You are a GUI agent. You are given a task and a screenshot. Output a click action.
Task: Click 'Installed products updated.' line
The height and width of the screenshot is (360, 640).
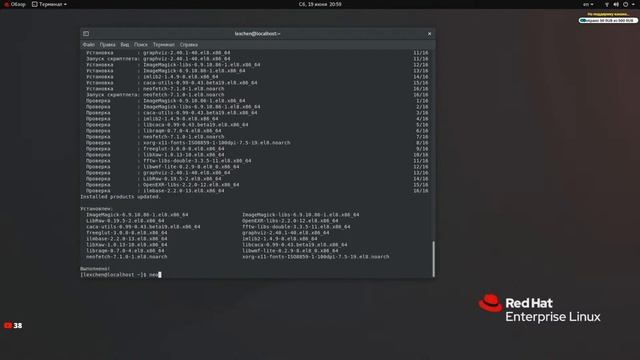click(120, 197)
